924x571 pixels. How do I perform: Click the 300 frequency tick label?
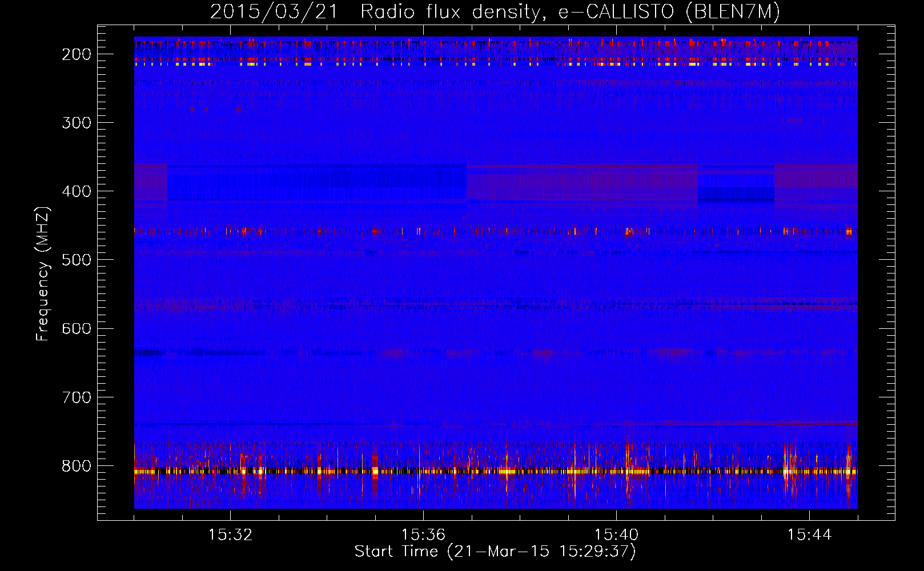pyautogui.click(x=77, y=123)
